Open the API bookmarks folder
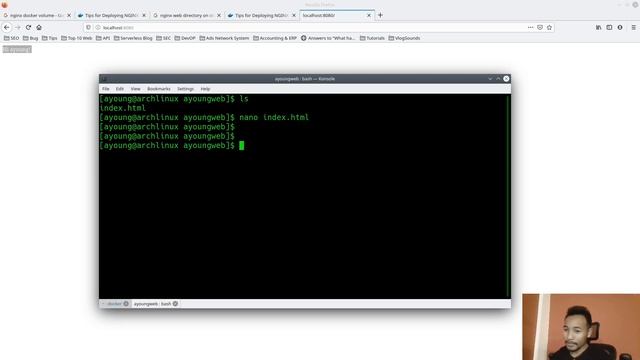The image size is (640, 360). pos(103,38)
